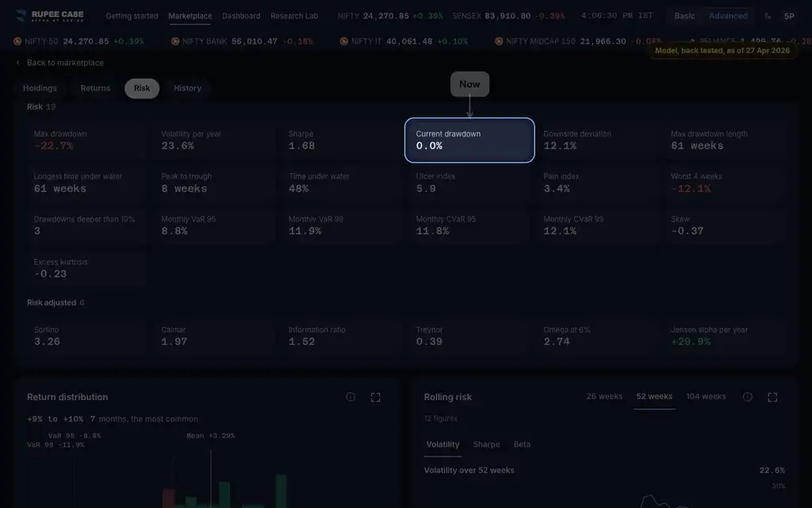Switch to Basic view mode
The height and width of the screenshot is (508, 812).
click(684, 16)
